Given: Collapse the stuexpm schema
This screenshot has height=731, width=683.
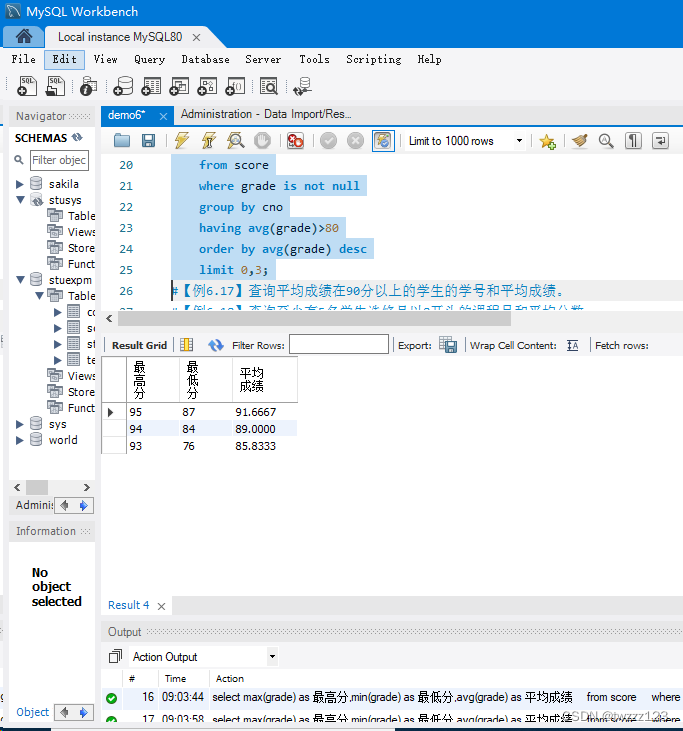Looking at the screenshot, I should [x=20, y=280].
